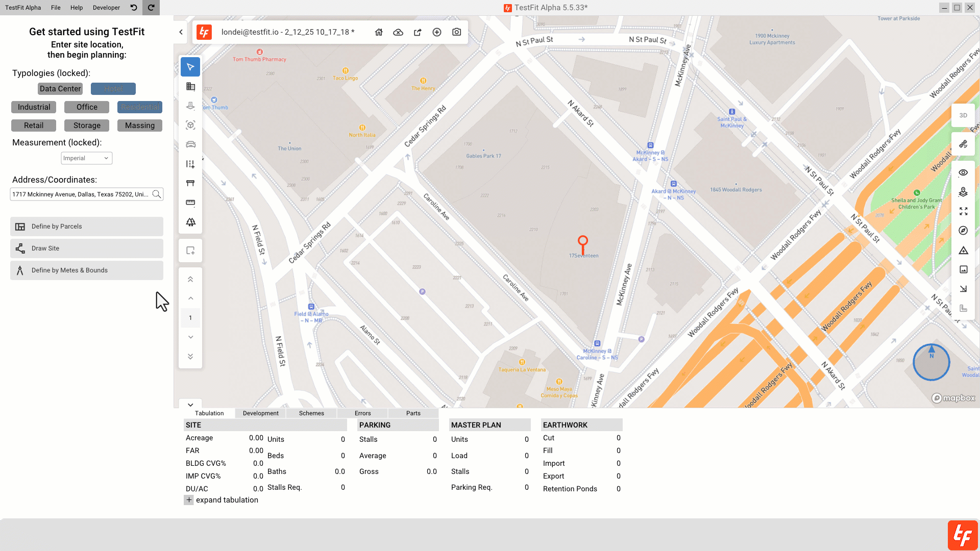Toggle Data Center typology
This screenshot has height=551, width=980.
tap(60, 89)
